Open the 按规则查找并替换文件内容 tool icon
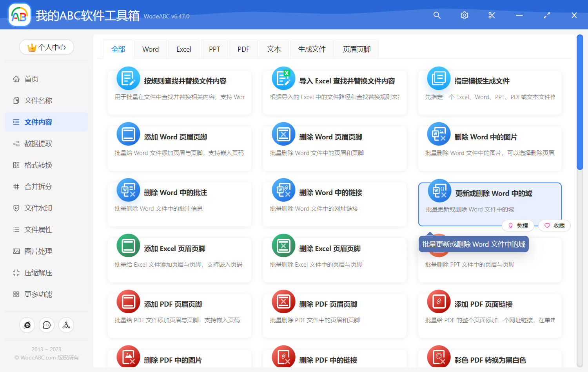Screen dimensions: 588x372 click(128, 78)
